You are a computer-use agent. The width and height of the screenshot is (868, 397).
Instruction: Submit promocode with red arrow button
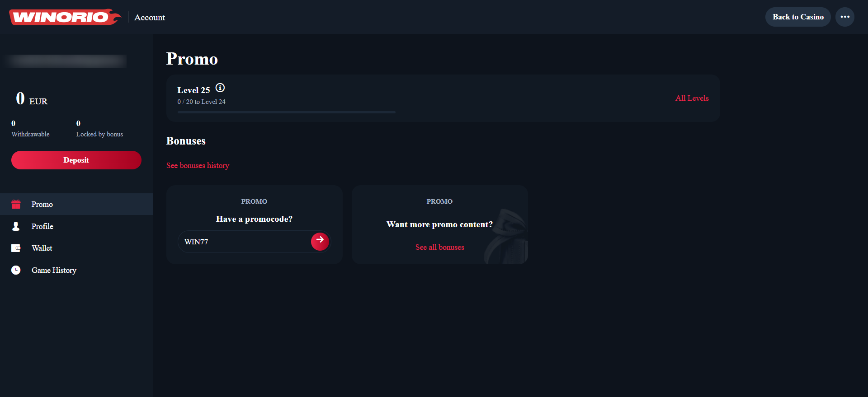tap(320, 241)
